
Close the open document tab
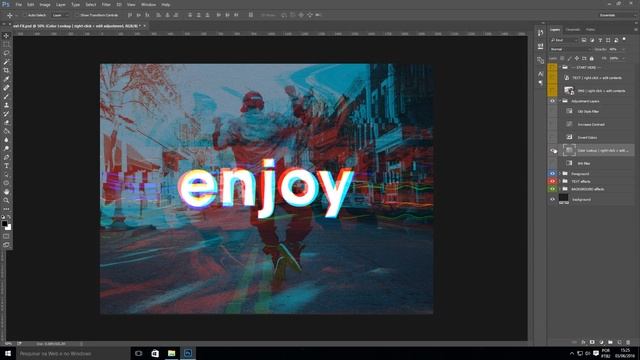(144, 26)
